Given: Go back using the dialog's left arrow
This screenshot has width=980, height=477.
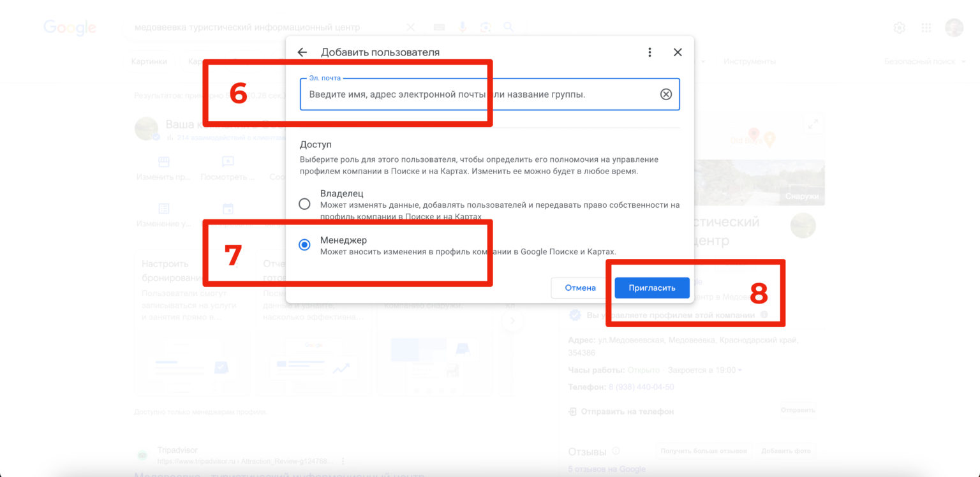Looking at the screenshot, I should (302, 52).
